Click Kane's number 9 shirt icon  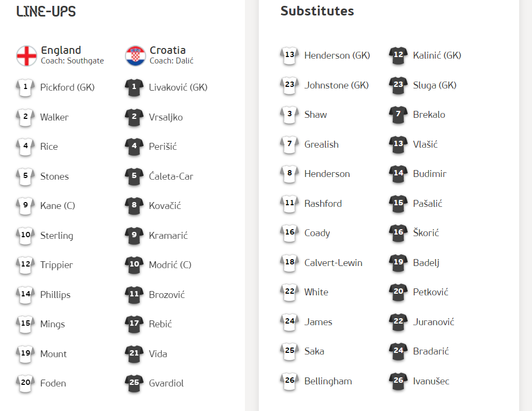[26, 206]
